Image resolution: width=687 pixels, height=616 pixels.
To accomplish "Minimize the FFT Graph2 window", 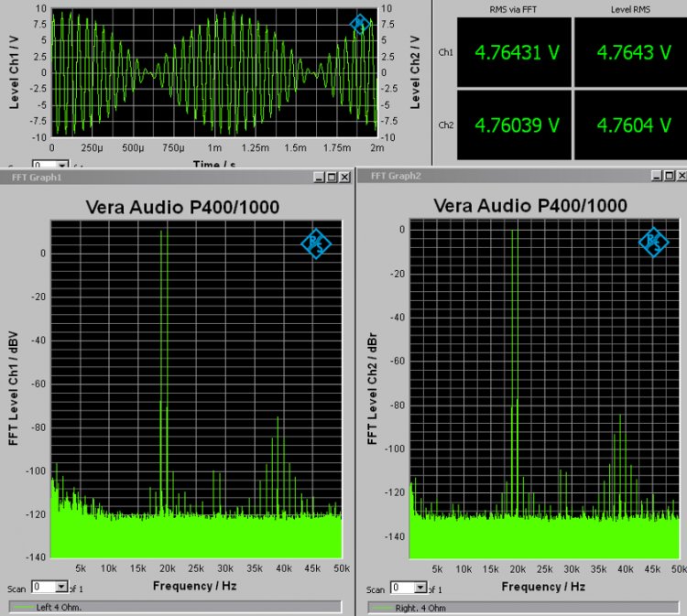I will pos(657,176).
